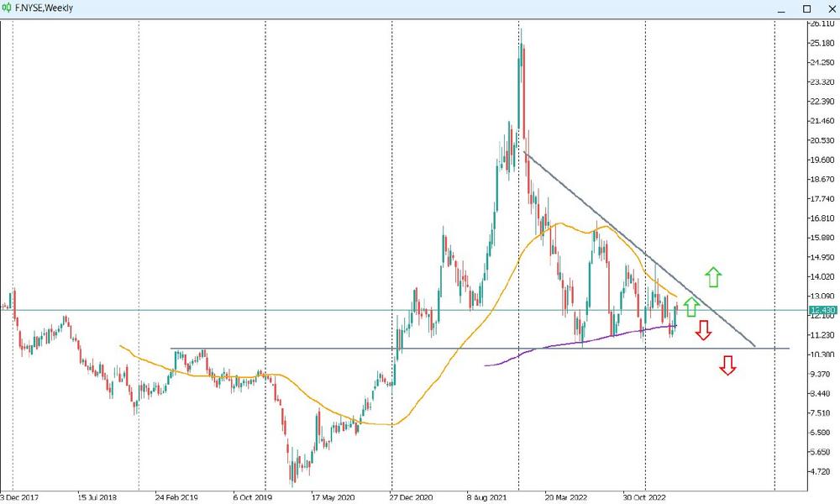Select the upper green up arrow

pos(712,276)
